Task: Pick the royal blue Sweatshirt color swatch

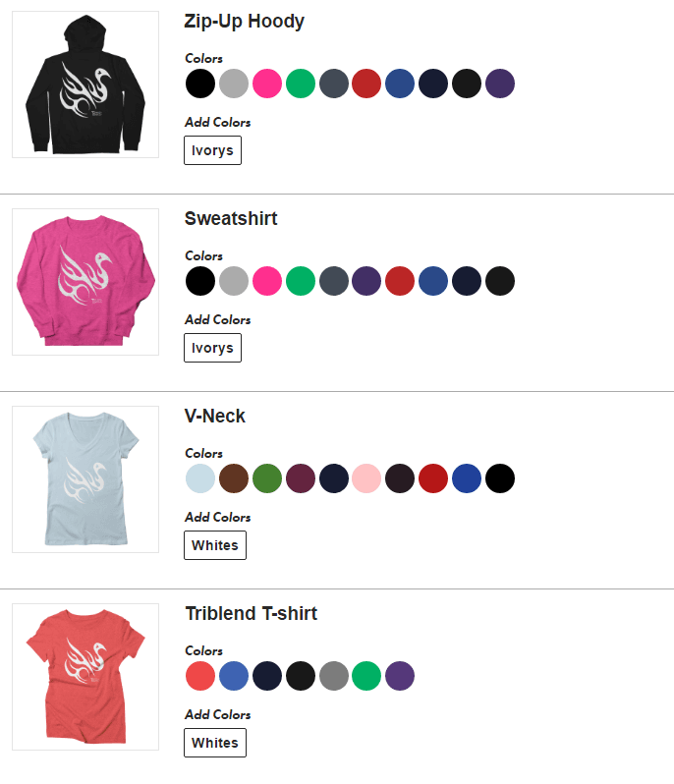Action: (x=433, y=281)
